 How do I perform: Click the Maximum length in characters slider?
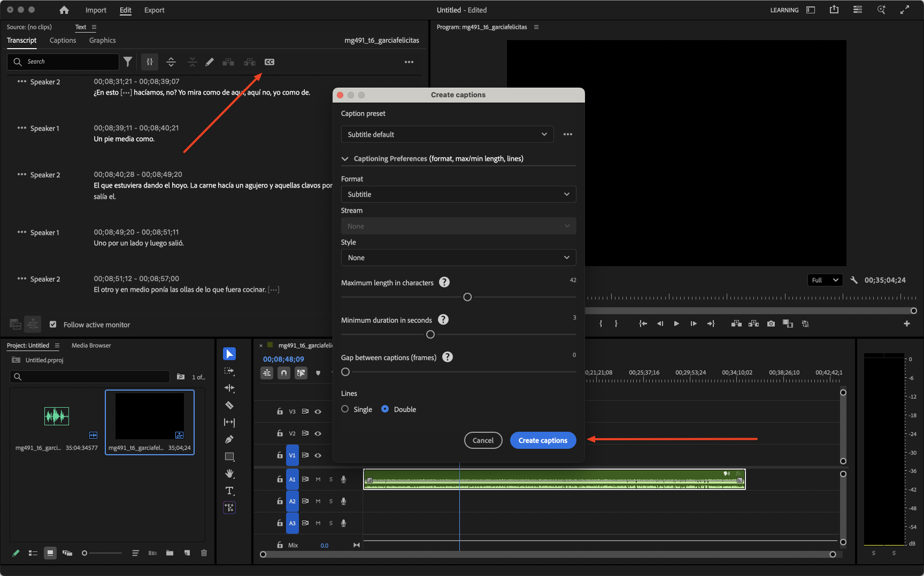[467, 297]
